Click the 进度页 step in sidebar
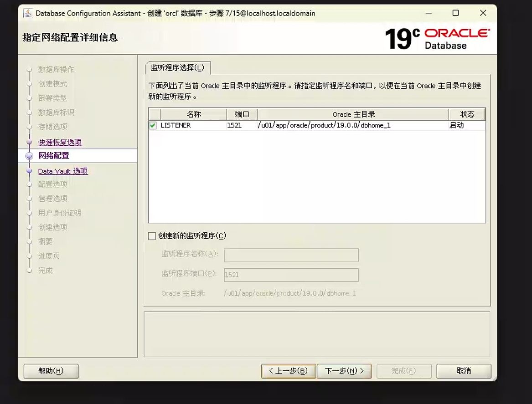This screenshot has height=404, width=532. (49, 256)
